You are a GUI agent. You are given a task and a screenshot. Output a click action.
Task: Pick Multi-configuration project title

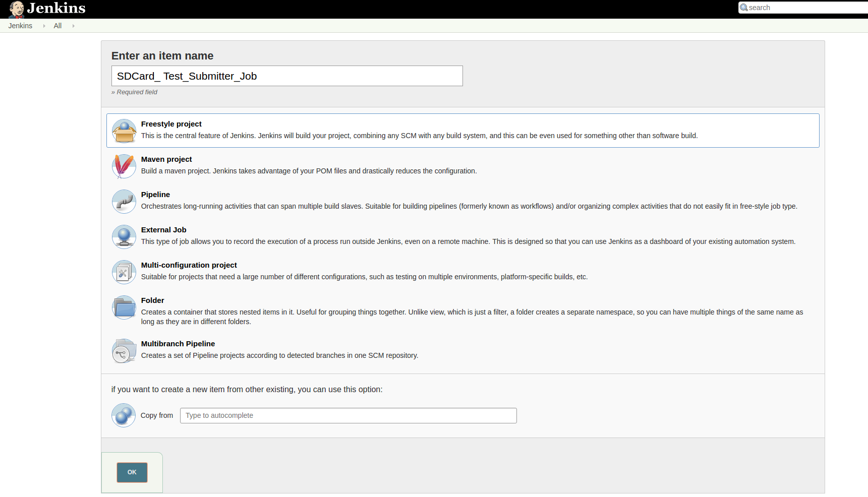(189, 265)
